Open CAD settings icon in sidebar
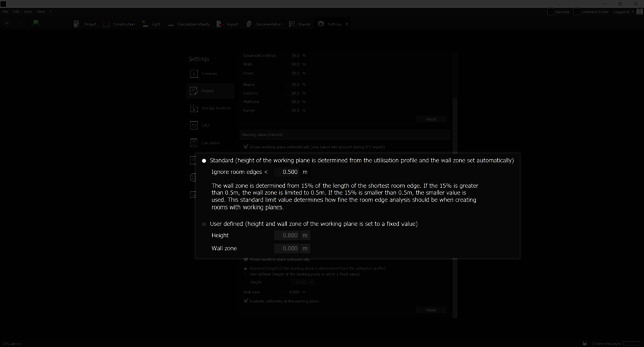 tap(194, 125)
